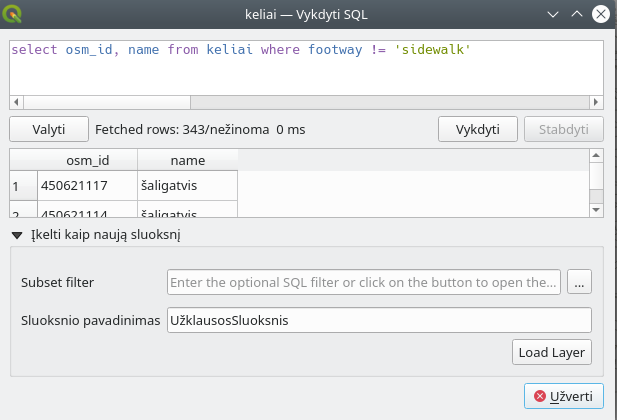
Task: Focus the Subset filter input field
Action: [364, 282]
